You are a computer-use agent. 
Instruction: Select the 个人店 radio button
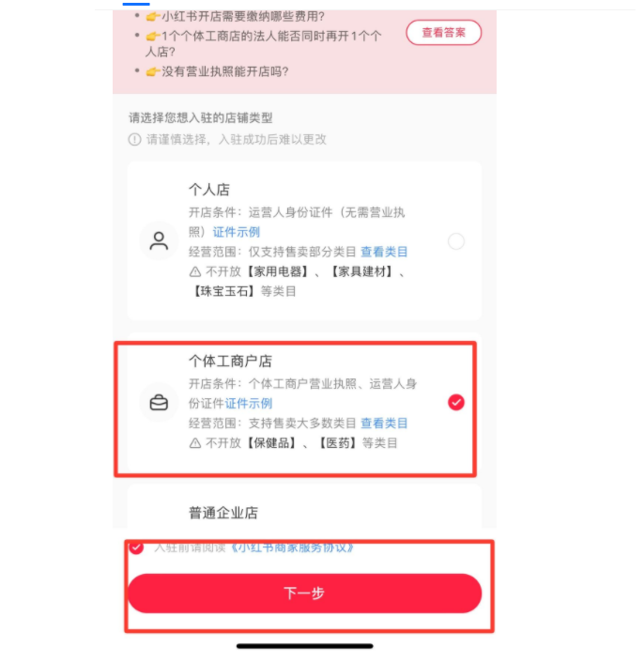[x=456, y=241]
